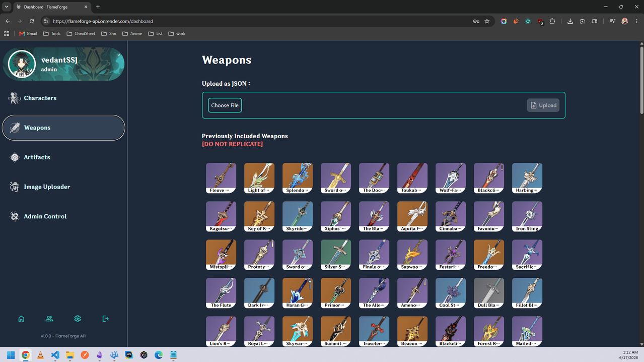Open the apps grid in bookmarks bar
This screenshot has width=644, height=362.
(x=7, y=34)
